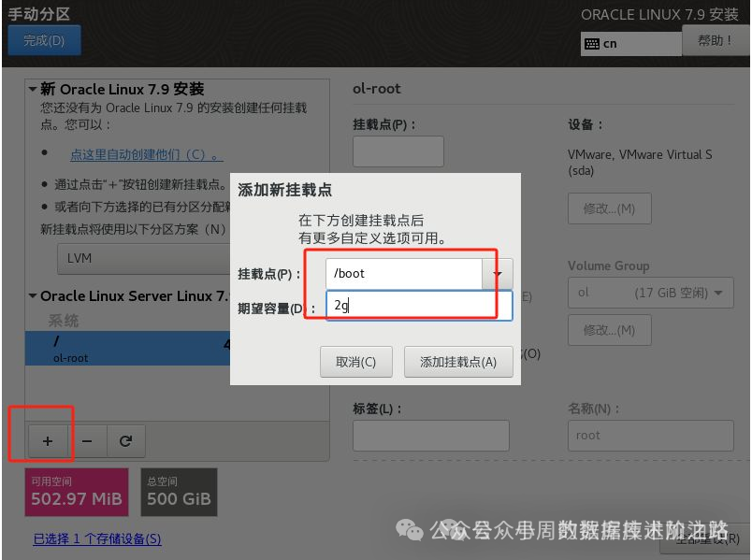Click the 标签(L) label input field
This screenshot has width=752, height=560.
(430, 436)
